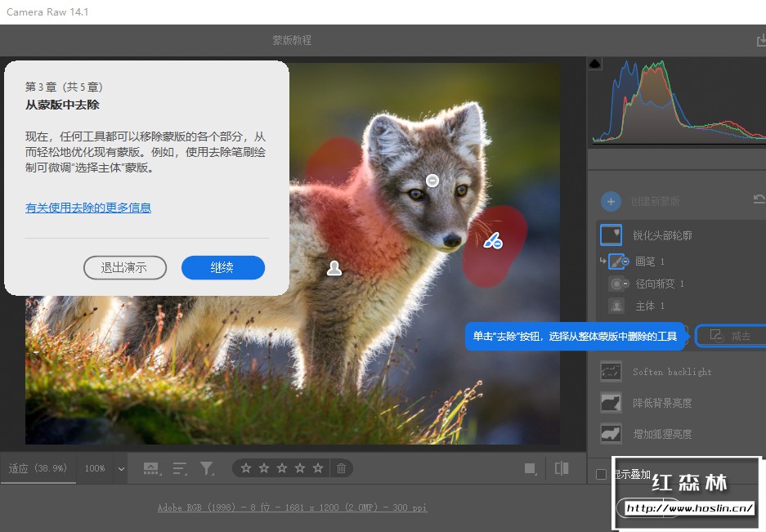Open the zoom level dropdown arrow

tap(121, 468)
